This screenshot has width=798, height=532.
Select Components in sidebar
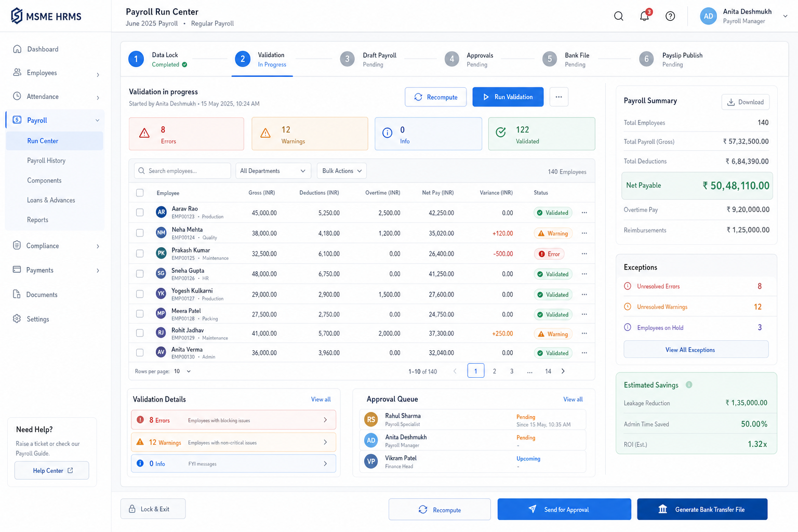[x=44, y=180]
